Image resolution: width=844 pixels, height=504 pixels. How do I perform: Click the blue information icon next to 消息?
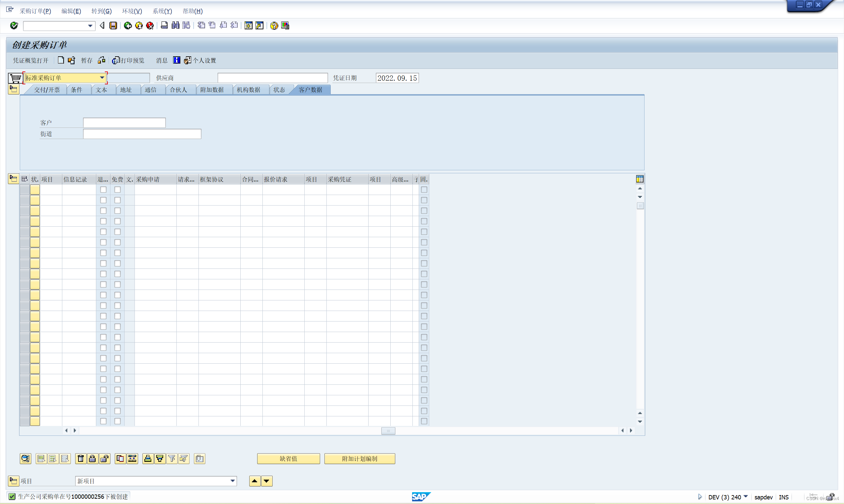177,60
